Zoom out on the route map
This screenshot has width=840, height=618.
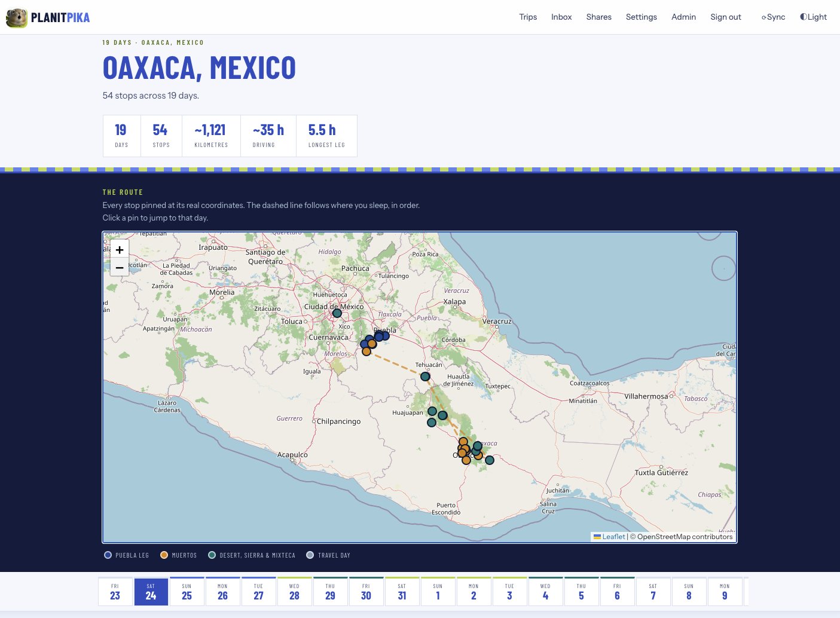click(120, 268)
